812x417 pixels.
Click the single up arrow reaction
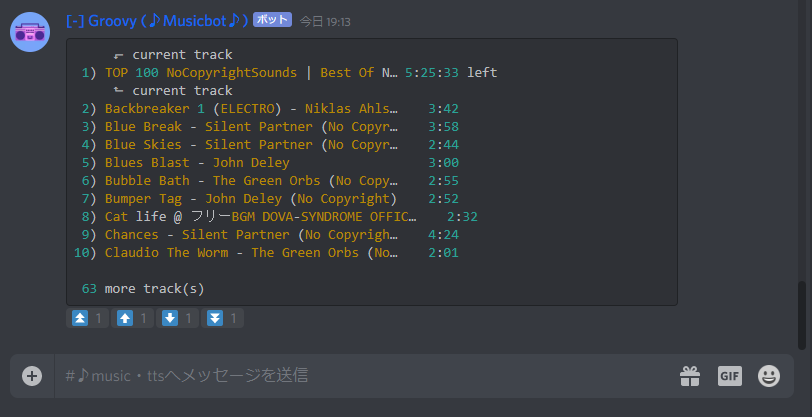tap(133, 318)
